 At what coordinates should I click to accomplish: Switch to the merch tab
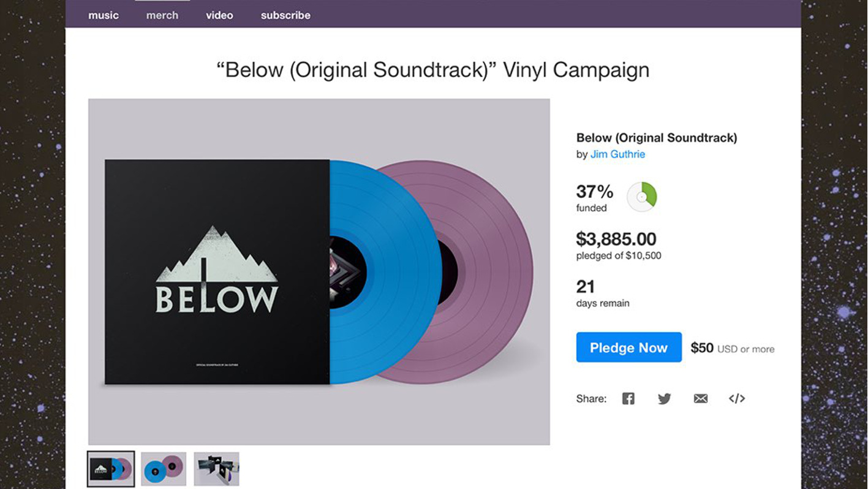tap(162, 15)
